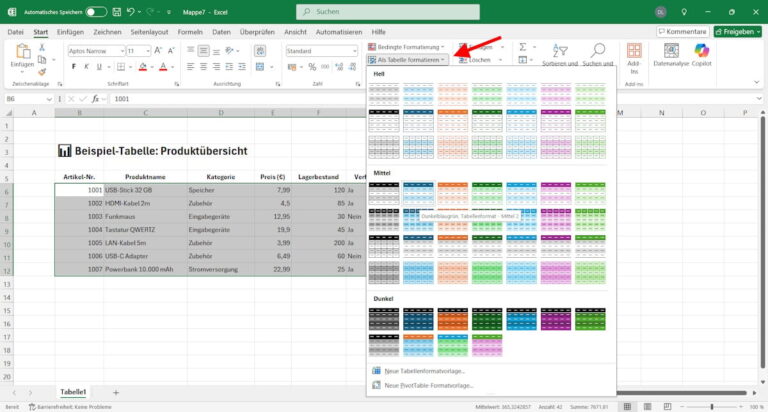Open the Datei menu
This screenshot has width=768, height=412.
(x=15, y=32)
